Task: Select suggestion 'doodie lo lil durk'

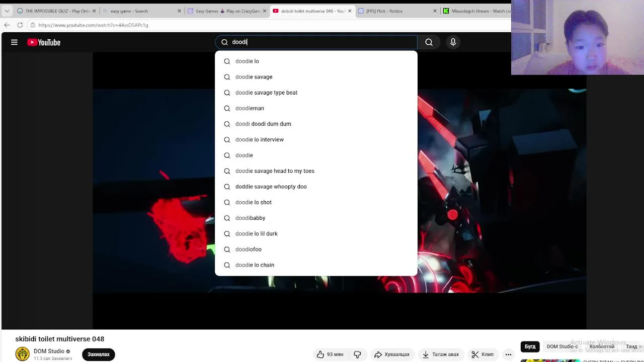Action: pos(316,234)
